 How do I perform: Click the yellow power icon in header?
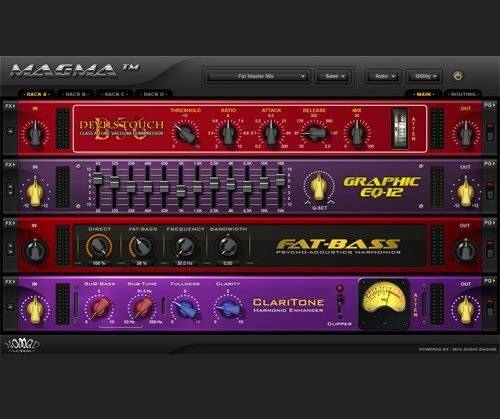click(x=458, y=76)
